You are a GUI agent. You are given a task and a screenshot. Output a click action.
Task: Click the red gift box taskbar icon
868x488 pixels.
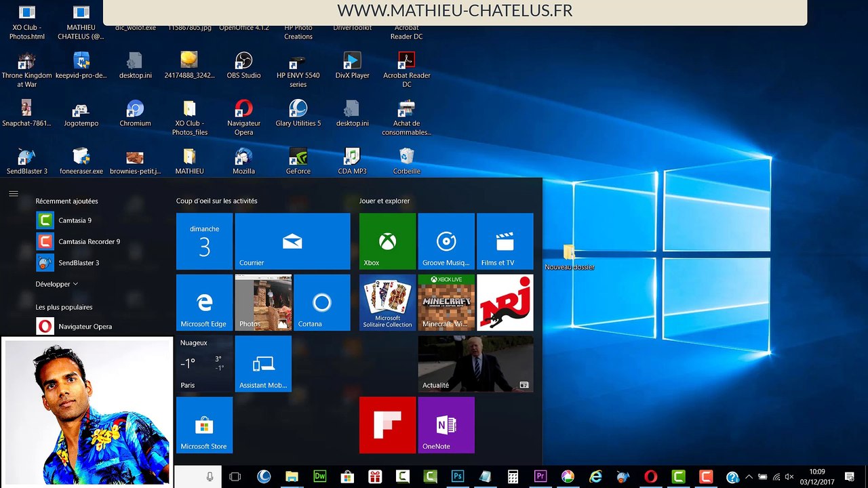click(x=375, y=477)
